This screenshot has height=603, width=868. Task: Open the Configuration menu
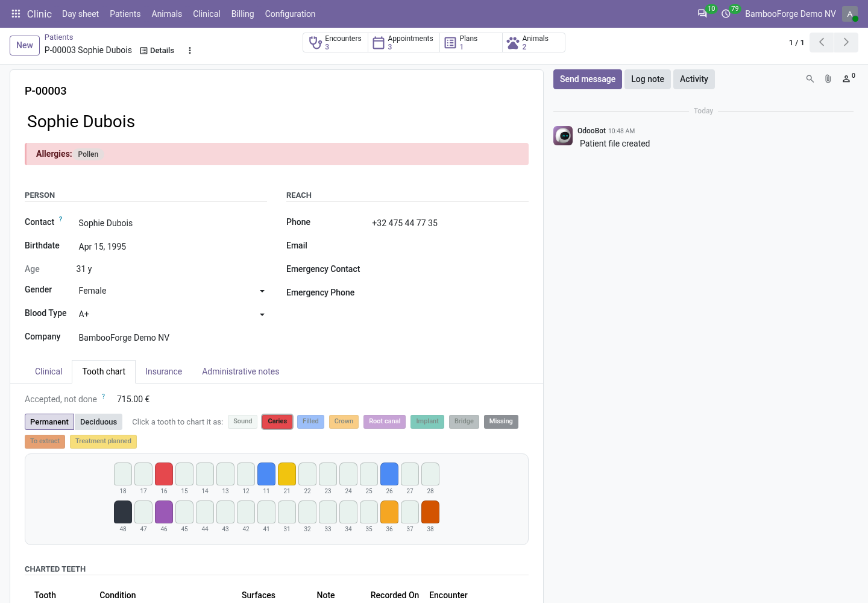tap(290, 14)
